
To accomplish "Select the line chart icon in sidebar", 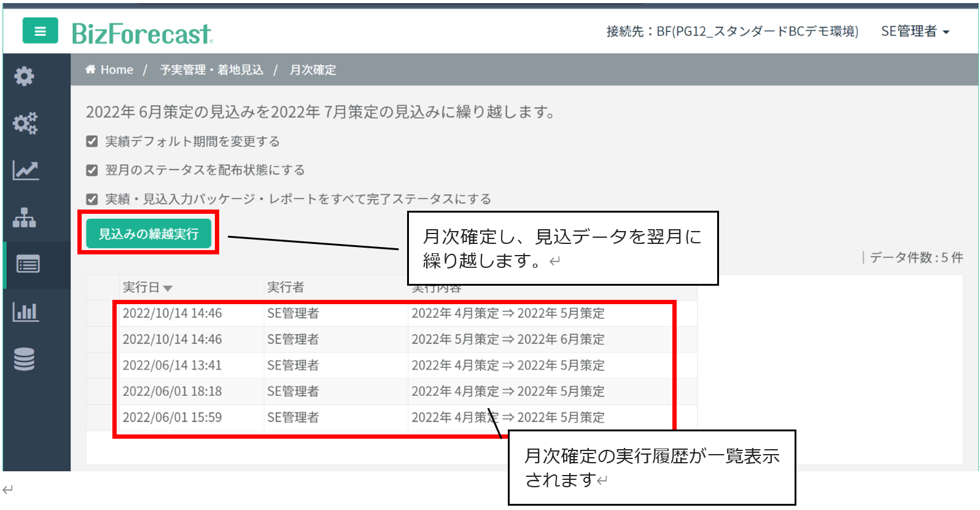I will [25, 170].
